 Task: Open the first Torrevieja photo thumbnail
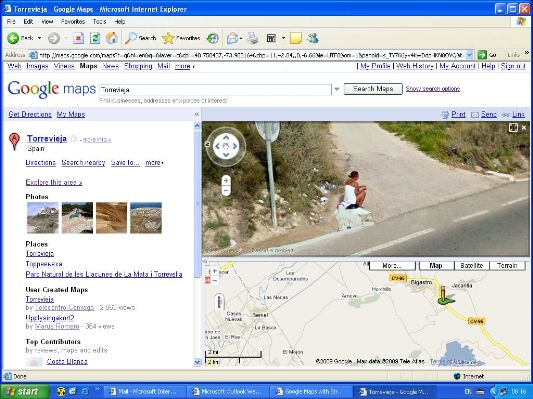pyautogui.click(x=43, y=218)
